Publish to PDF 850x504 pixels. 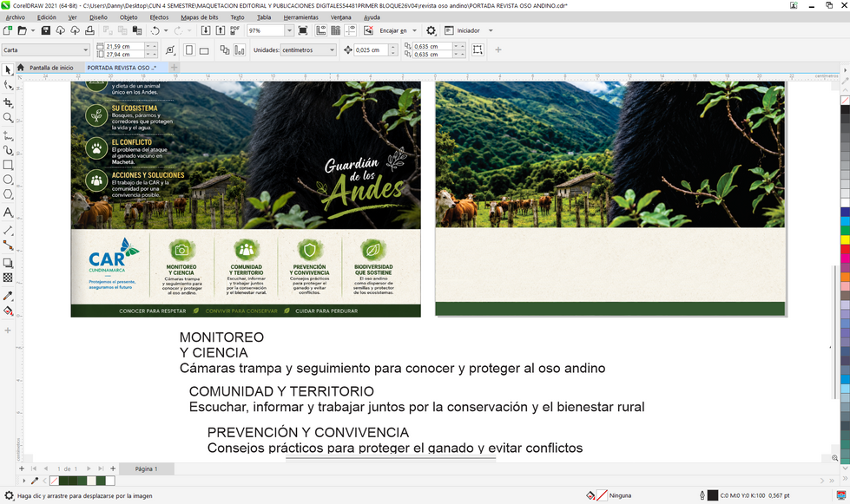click(234, 31)
